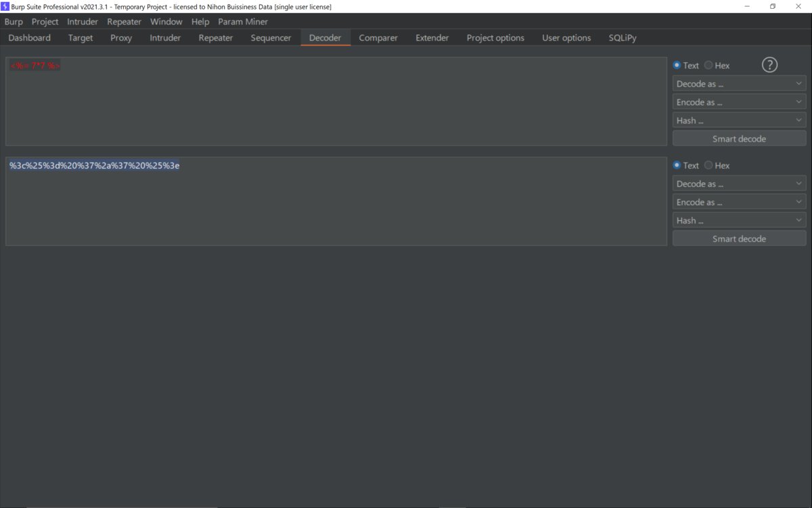812x508 pixels.
Task: Open the Repeater menu in menu bar
Action: point(125,22)
